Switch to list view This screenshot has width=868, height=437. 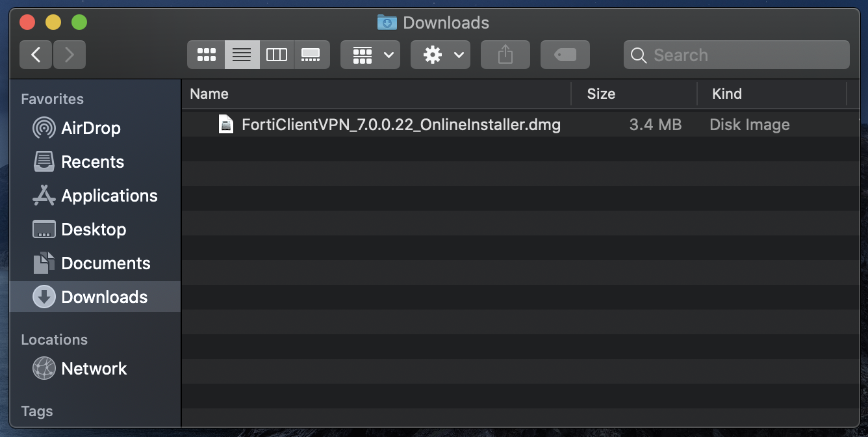[x=242, y=55]
